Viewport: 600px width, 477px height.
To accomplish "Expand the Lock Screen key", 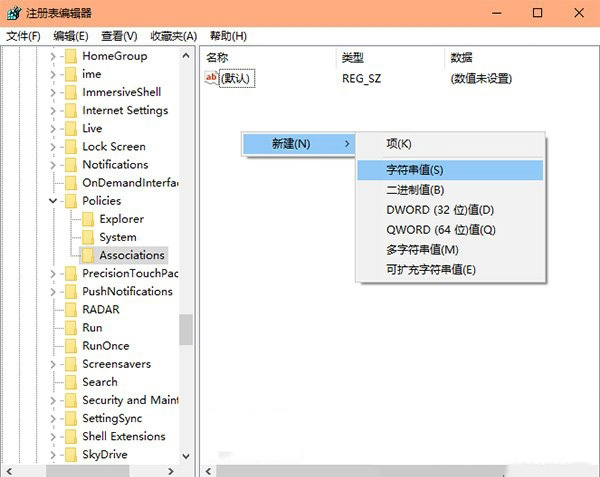I will click(53, 147).
